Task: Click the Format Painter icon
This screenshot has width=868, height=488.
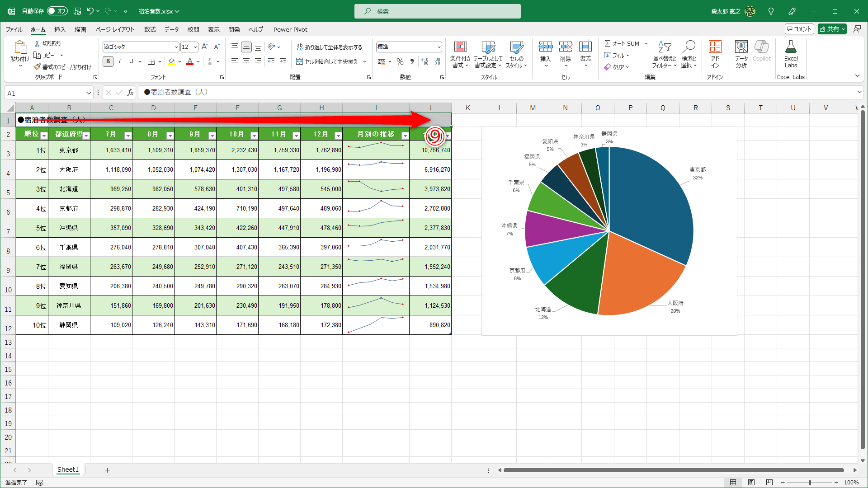Action: [x=38, y=67]
